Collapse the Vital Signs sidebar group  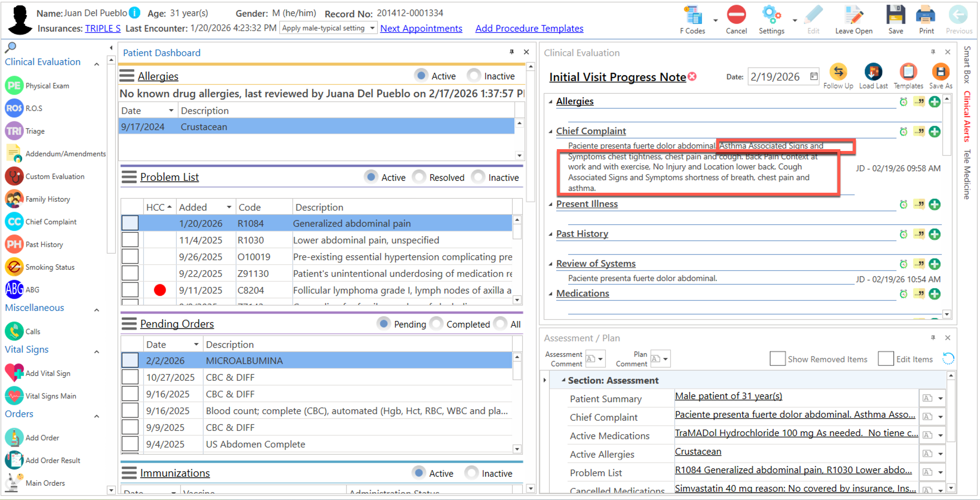coord(97,351)
